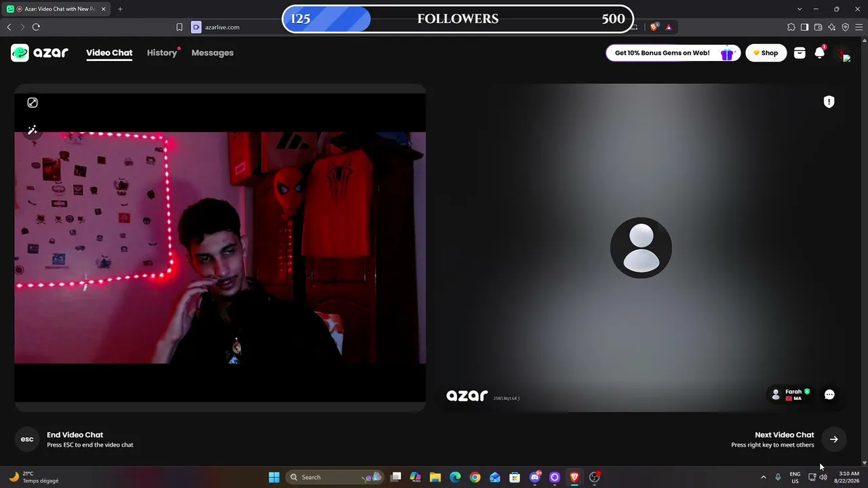
Task: Report the user with the shield icon
Action: point(829,102)
